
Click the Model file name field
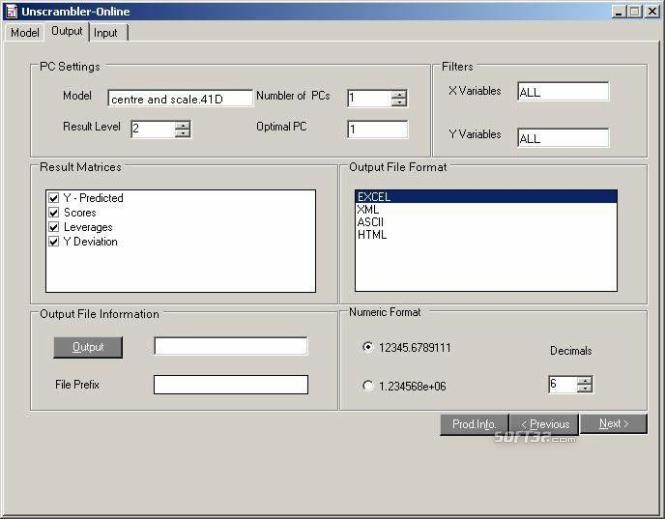180,99
